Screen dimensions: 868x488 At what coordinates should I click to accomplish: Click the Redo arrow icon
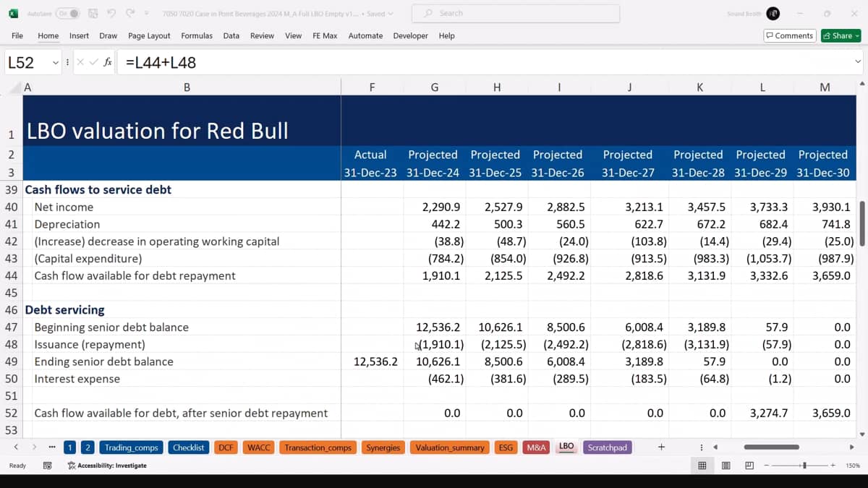click(130, 13)
